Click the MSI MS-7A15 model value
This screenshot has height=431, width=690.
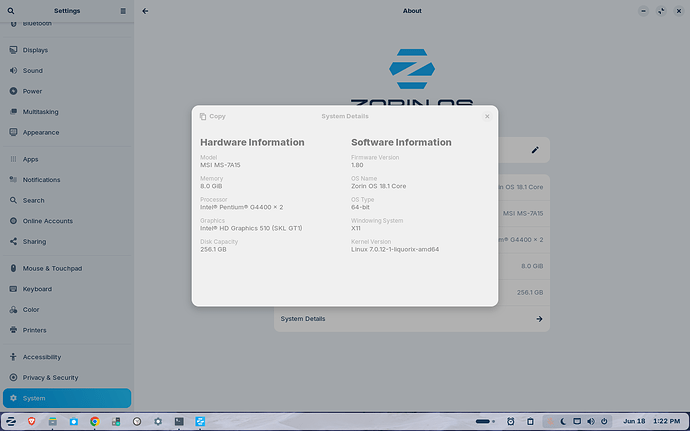(x=220, y=165)
